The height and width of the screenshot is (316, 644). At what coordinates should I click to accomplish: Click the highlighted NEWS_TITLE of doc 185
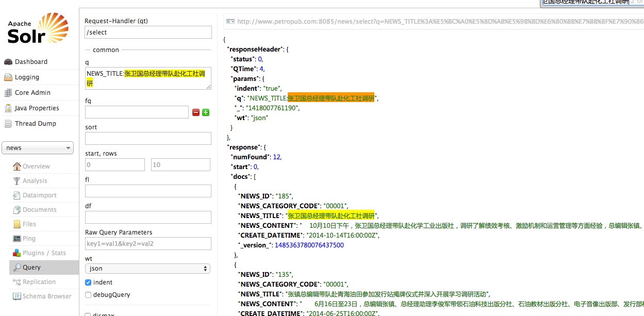pos(331,216)
